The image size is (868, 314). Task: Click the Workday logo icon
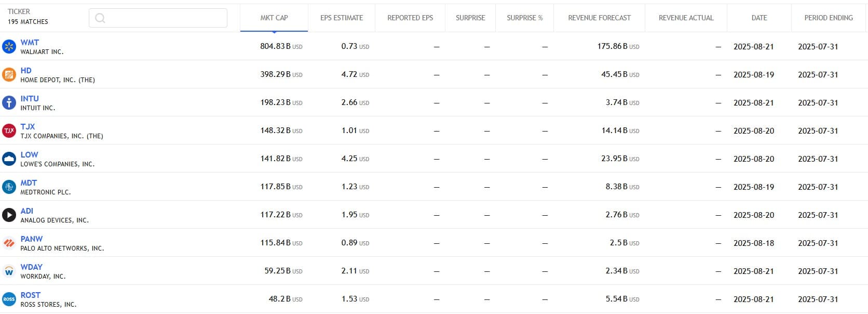click(9, 271)
